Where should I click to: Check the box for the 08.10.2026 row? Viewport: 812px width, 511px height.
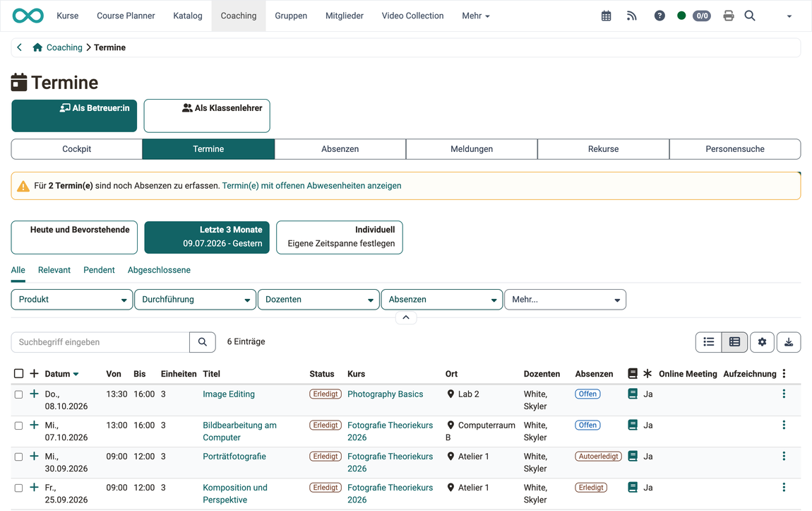click(x=18, y=394)
